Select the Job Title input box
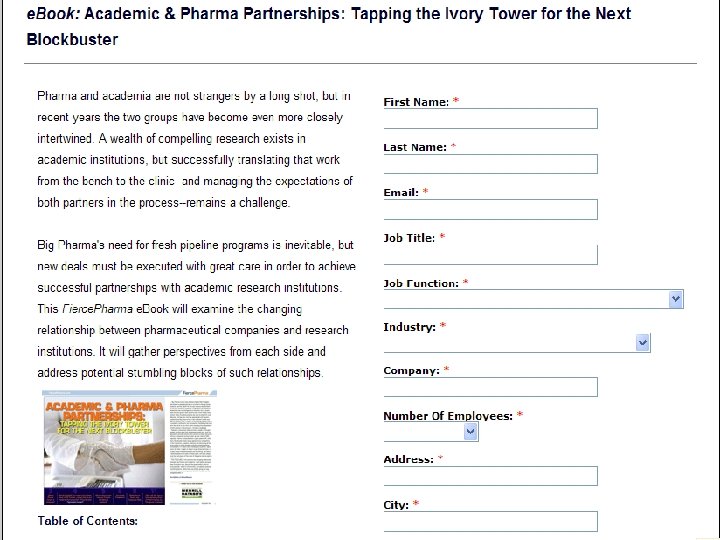The height and width of the screenshot is (540, 720). click(490, 255)
